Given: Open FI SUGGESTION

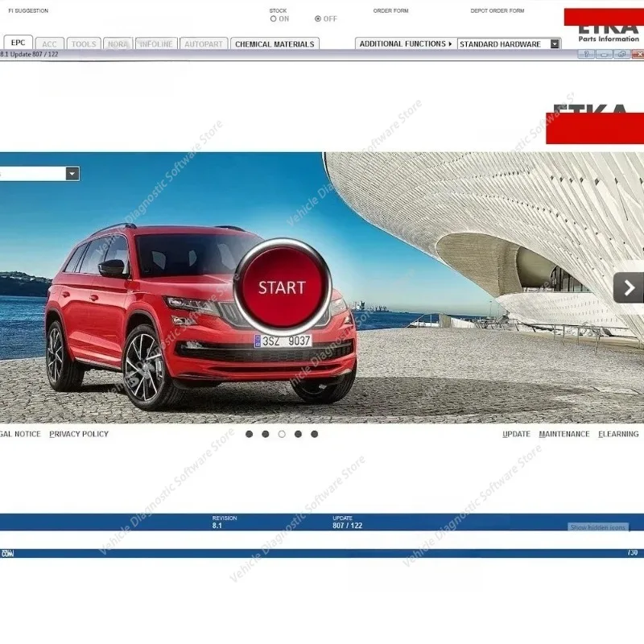Looking at the screenshot, I should click(x=28, y=10).
